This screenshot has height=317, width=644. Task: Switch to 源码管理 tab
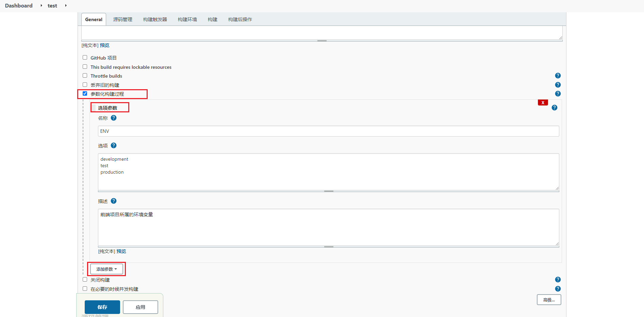123,19
